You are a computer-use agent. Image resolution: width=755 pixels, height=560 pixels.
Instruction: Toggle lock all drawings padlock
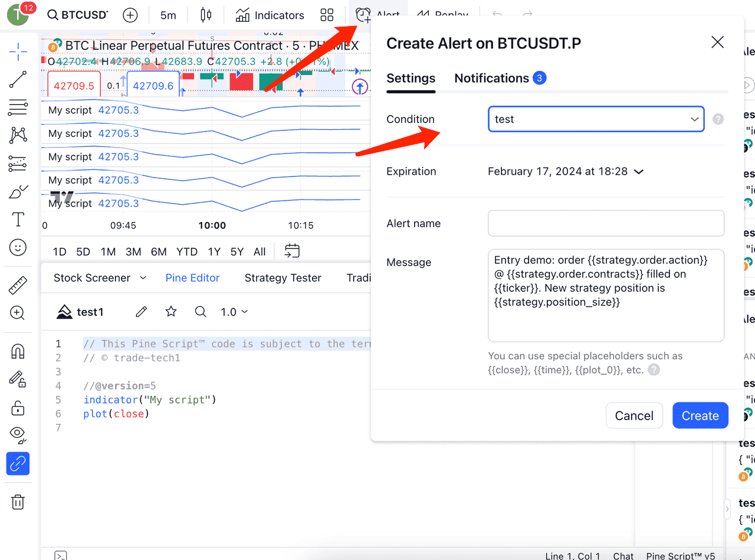(18, 407)
